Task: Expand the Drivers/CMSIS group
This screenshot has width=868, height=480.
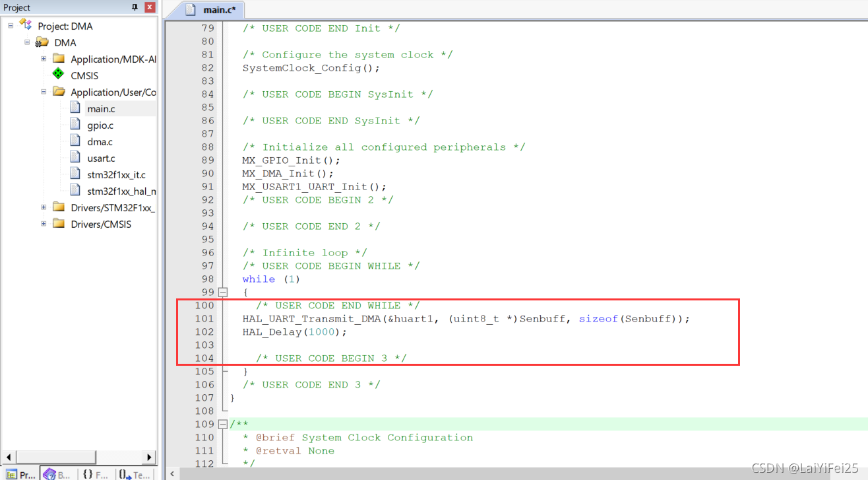Action: click(44, 224)
